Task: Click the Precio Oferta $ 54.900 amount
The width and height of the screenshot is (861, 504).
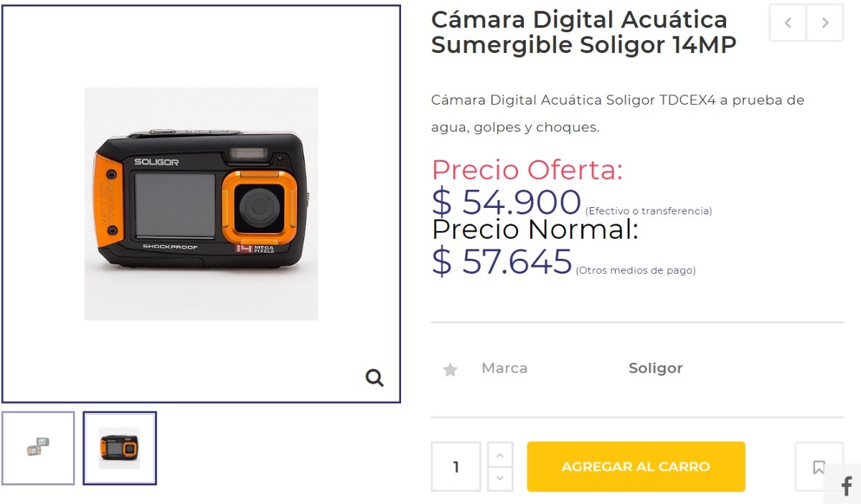Action: click(x=507, y=202)
